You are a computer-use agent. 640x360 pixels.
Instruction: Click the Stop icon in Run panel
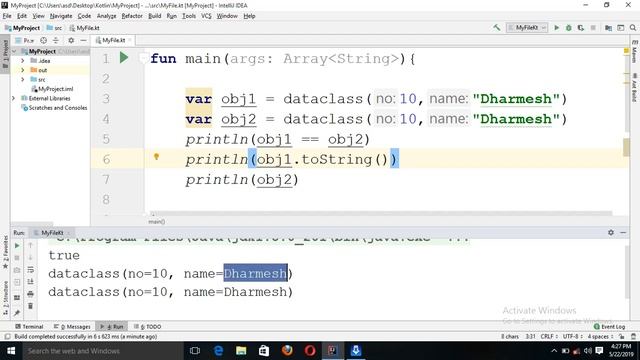point(17,258)
